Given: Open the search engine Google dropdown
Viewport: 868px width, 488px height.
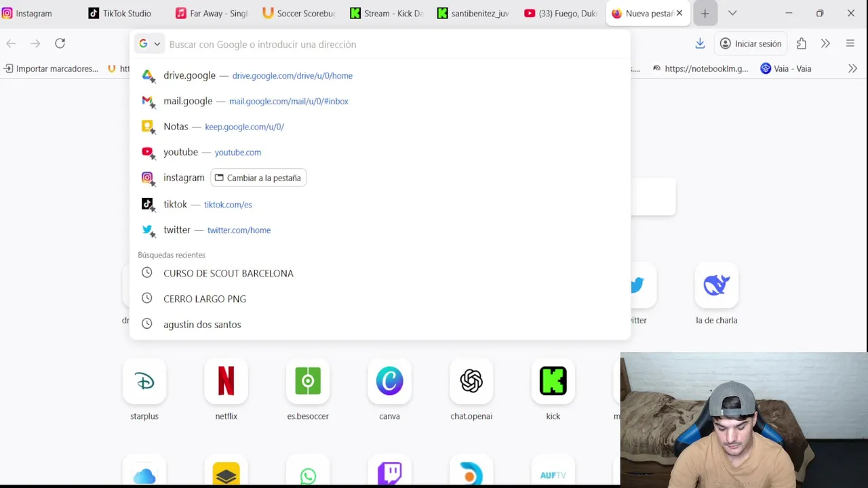Looking at the screenshot, I should 149,44.
